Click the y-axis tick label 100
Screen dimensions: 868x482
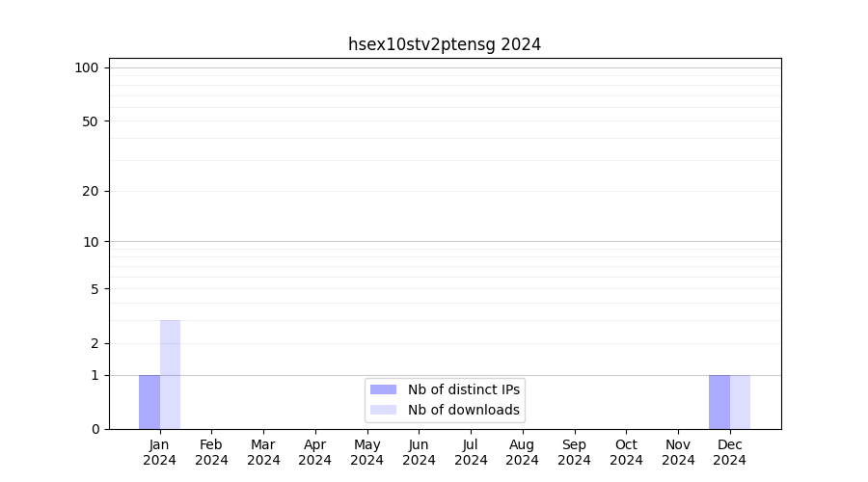[87, 67]
